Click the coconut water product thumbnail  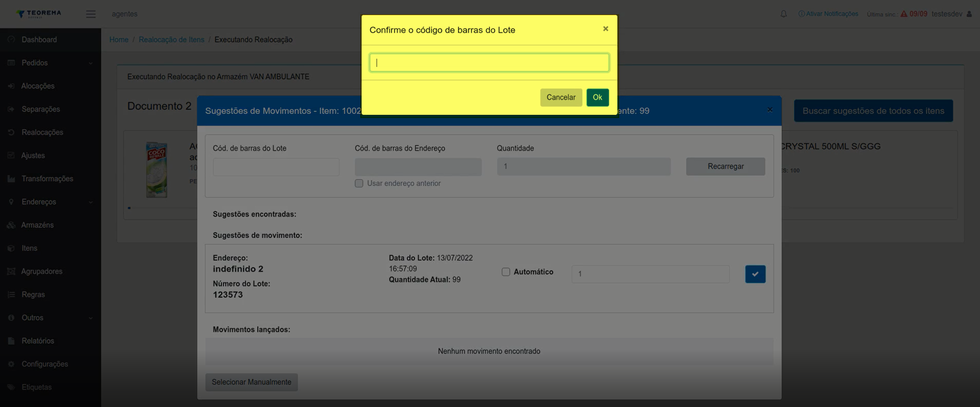coord(157,170)
